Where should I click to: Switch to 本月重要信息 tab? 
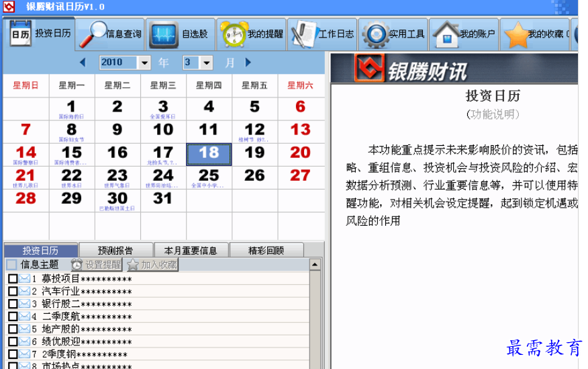(x=191, y=251)
